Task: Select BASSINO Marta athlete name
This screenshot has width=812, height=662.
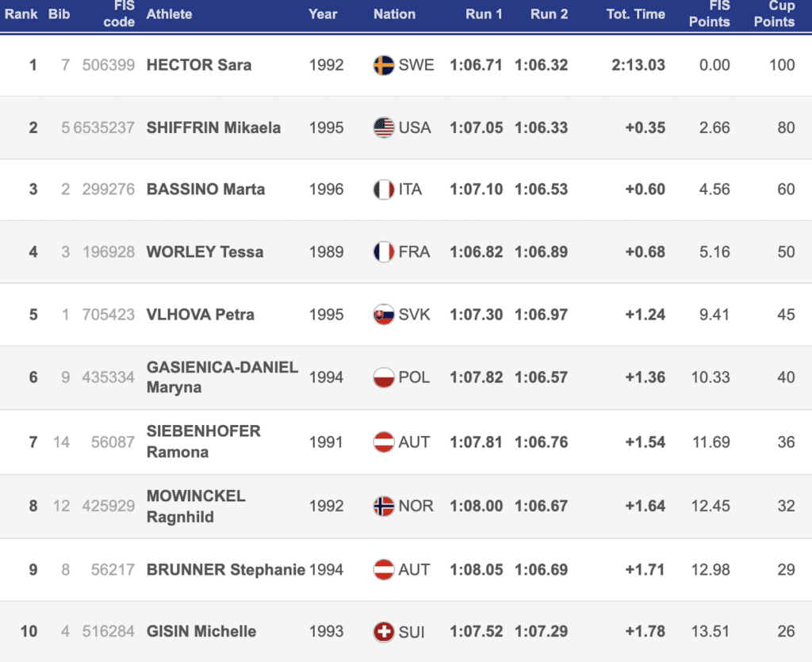Action: (x=205, y=189)
